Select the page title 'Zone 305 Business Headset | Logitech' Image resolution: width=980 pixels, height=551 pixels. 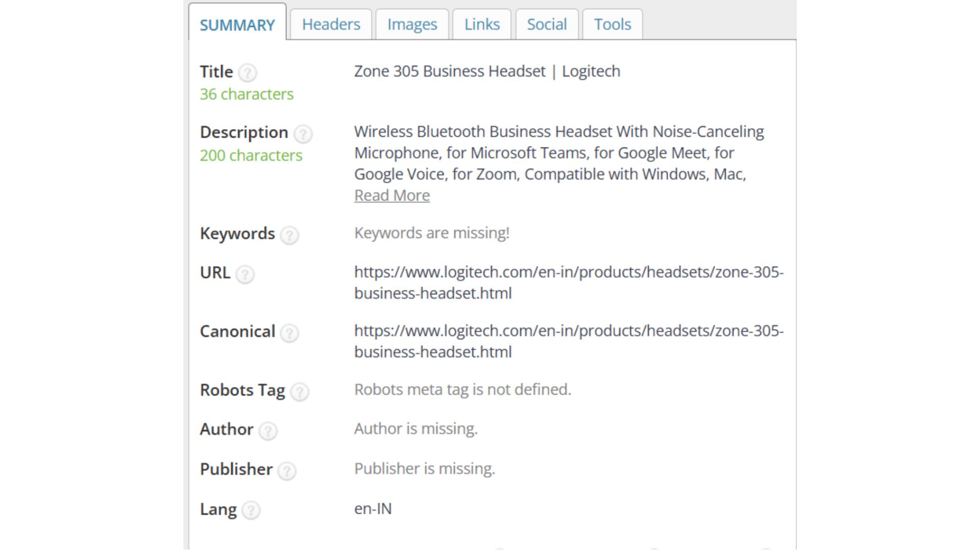(487, 71)
